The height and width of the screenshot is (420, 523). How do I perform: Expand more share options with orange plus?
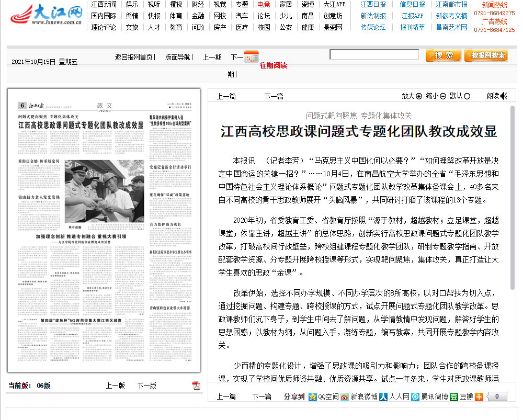(x=479, y=397)
